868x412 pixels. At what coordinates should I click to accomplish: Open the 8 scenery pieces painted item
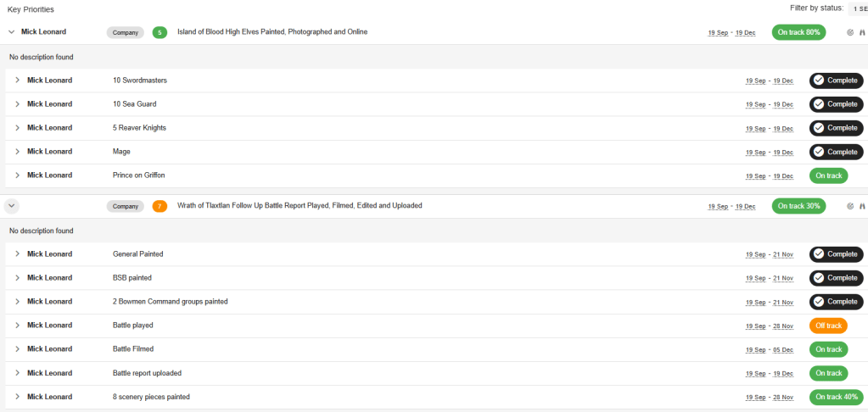pyautogui.click(x=151, y=397)
